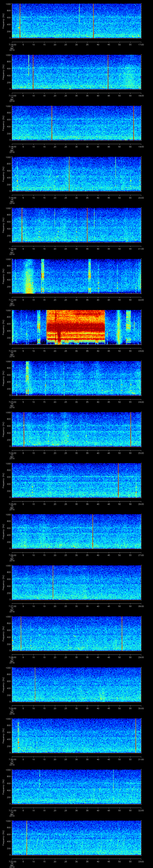
Task: Click the green line near 26 seconds in 7:19:00 panel
Action: click(x=69, y=174)
